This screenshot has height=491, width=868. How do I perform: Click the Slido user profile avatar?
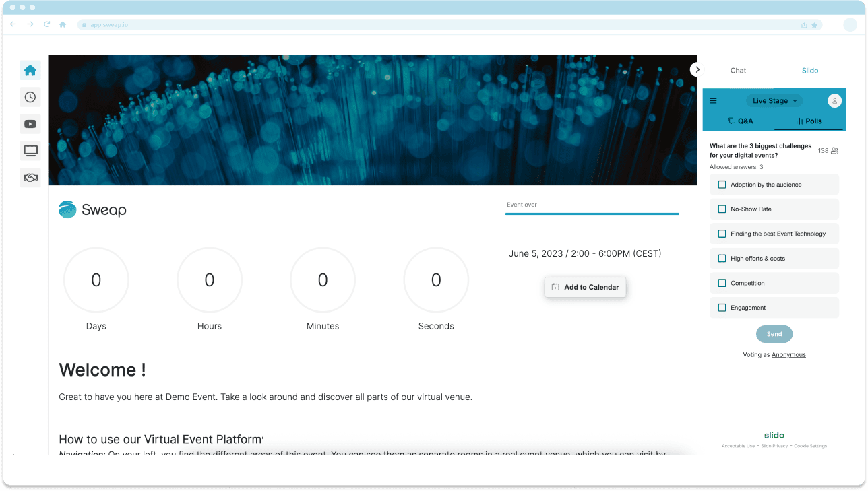click(x=834, y=101)
